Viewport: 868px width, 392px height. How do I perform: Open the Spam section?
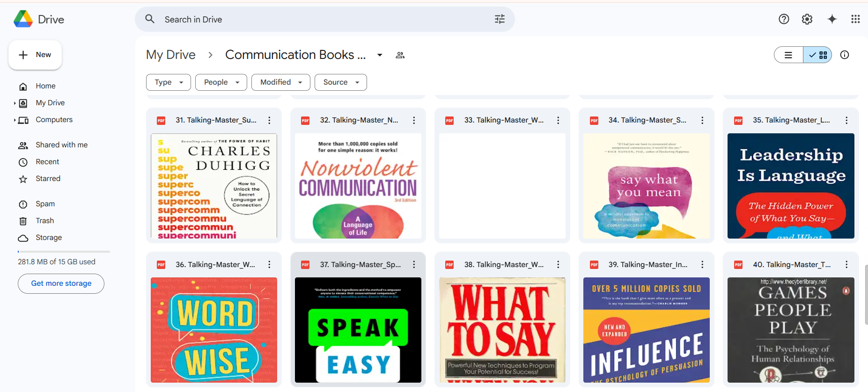[45, 204]
